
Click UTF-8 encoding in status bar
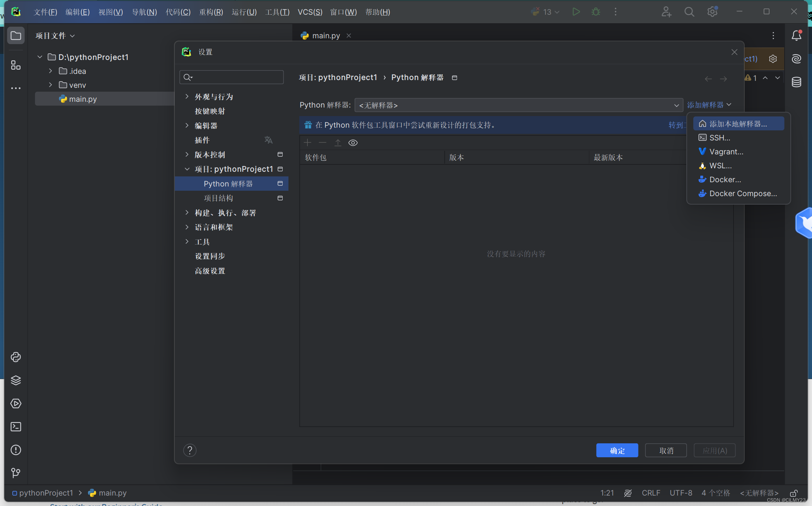coord(681,493)
